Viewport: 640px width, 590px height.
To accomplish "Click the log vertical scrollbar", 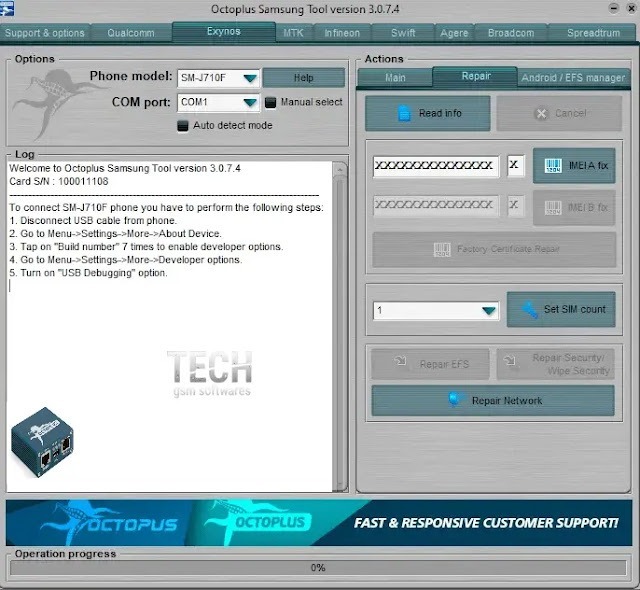I will [x=340, y=326].
